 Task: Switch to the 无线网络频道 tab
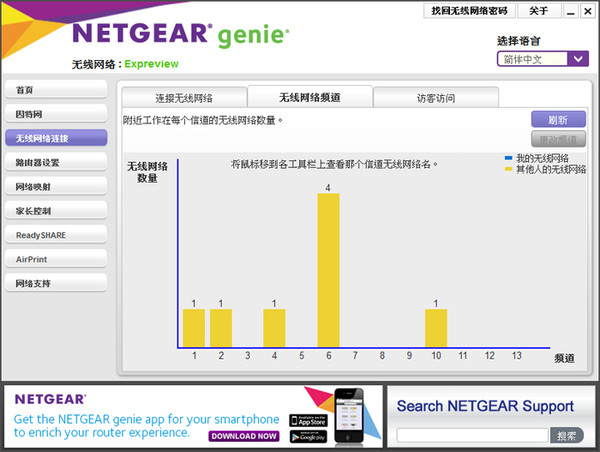pos(310,97)
